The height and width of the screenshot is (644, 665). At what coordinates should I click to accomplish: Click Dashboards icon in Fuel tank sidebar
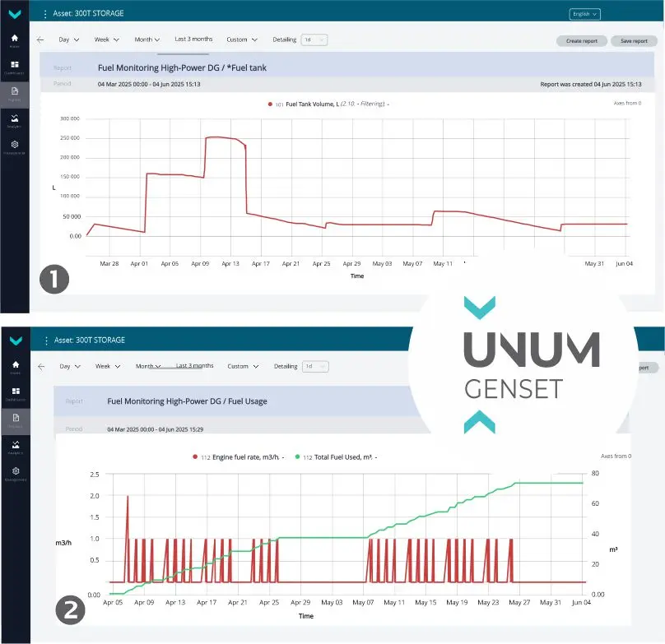14,67
